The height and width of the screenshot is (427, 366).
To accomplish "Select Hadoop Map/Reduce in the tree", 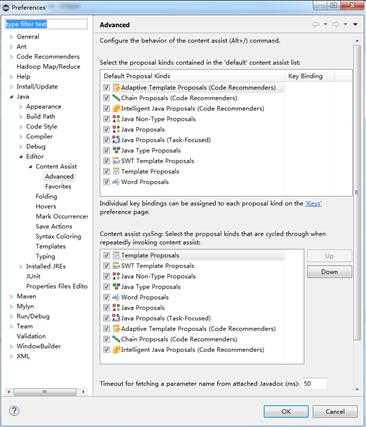I will tap(48, 67).
